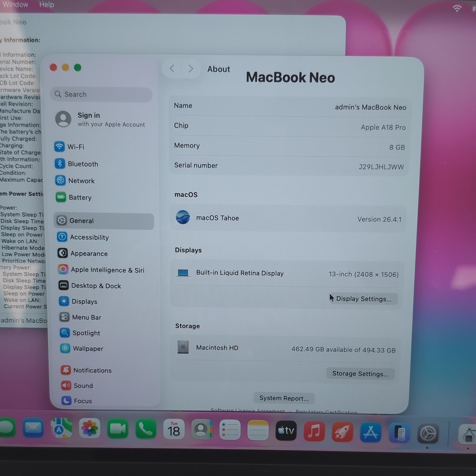This screenshot has width=476, height=476.
Task: Open the App Store from the Dock
Action: [371, 432]
